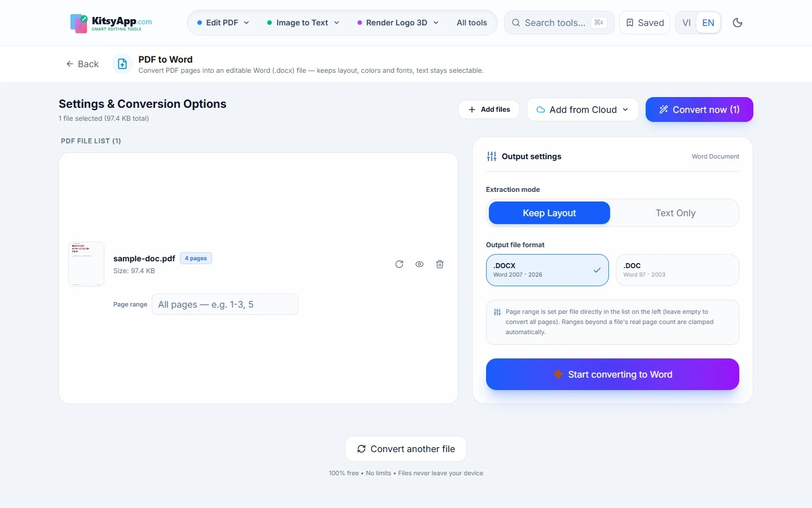Choose the .DOC Word 97 - 2003 format
The width and height of the screenshot is (812, 508).
[x=677, y=270]
